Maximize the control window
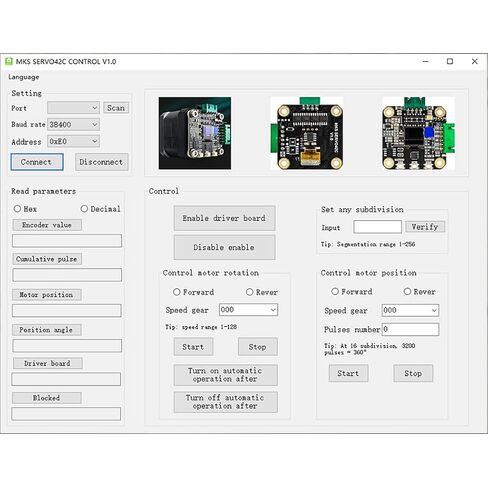Screen dimensions: 488x488 [450, 61]
